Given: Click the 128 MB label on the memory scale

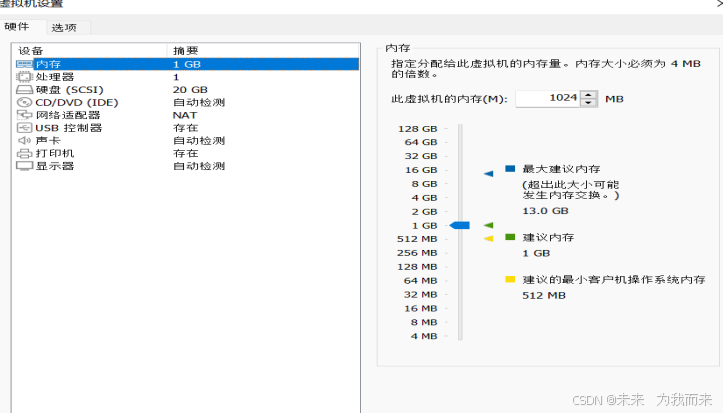Looking at the screenshot, I should click(x=417, y=266).
